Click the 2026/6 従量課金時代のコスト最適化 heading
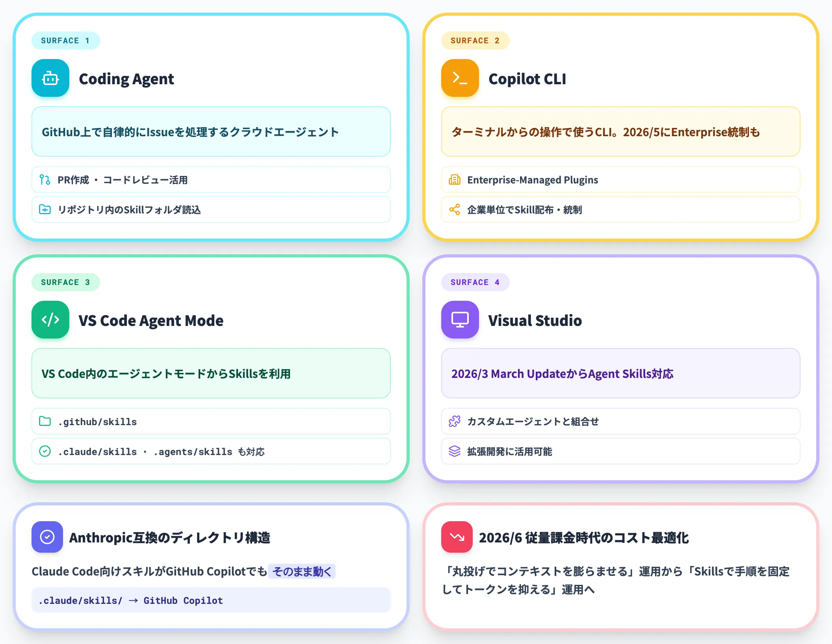This screenshot has width=832, height=644. 584,537
